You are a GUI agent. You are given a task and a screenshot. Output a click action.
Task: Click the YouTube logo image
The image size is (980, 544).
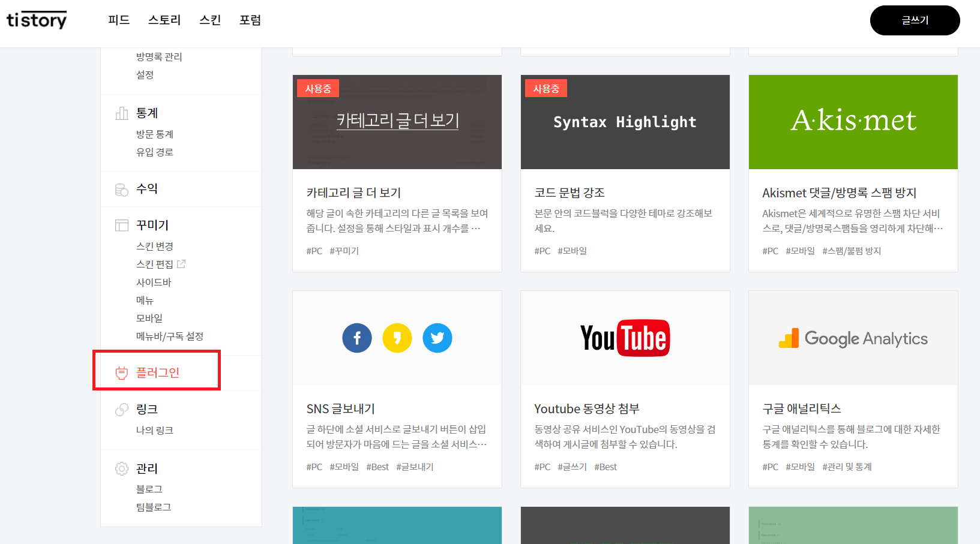(x=625, y=338)
